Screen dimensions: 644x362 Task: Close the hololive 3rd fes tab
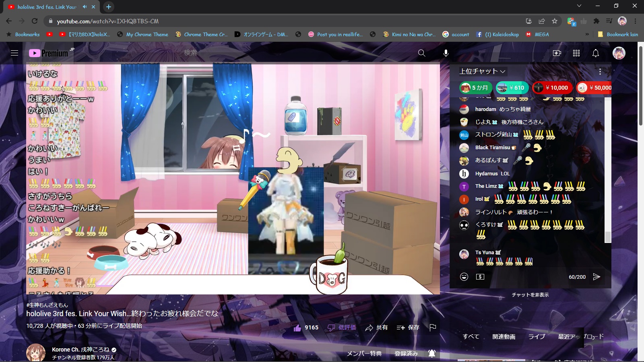93,7
